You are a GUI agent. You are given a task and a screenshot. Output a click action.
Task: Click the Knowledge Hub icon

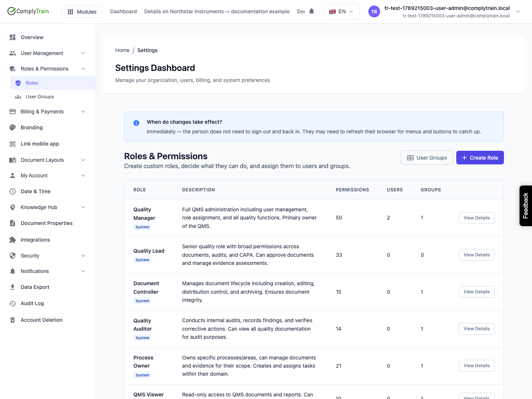(13, 207)
